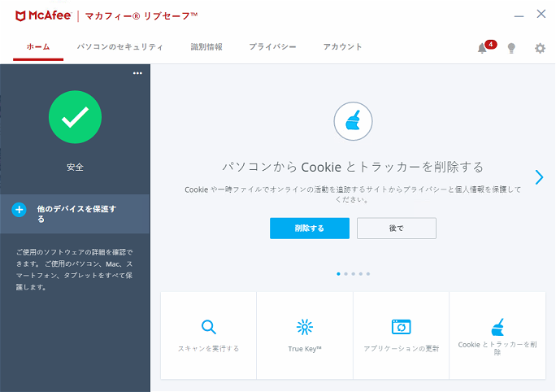Click the 安全 status text
This screenshot has width=556, height=392.
pos(75,167)
